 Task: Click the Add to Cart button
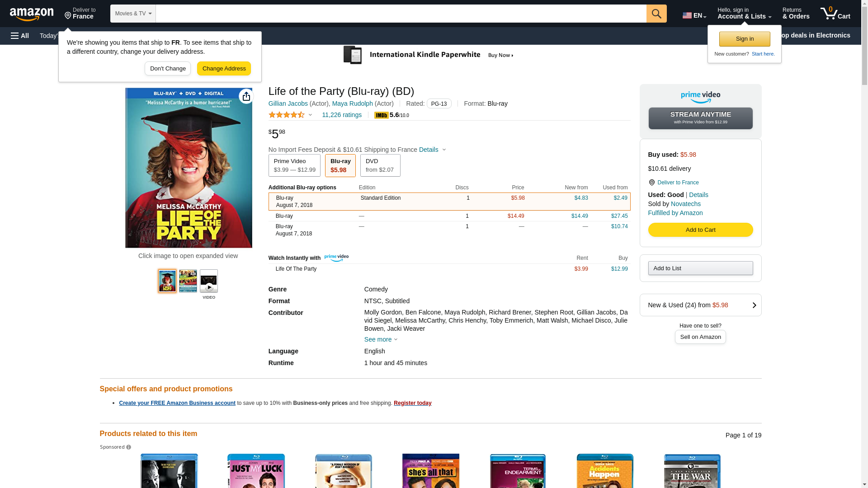[x=700, y=230]
